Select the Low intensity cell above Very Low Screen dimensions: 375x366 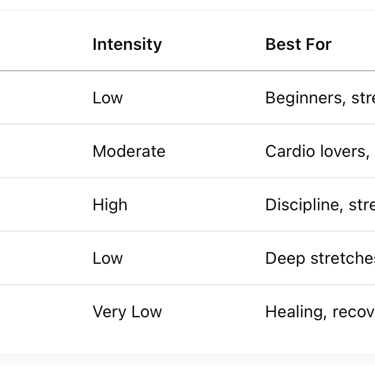[x=108, y=258]
